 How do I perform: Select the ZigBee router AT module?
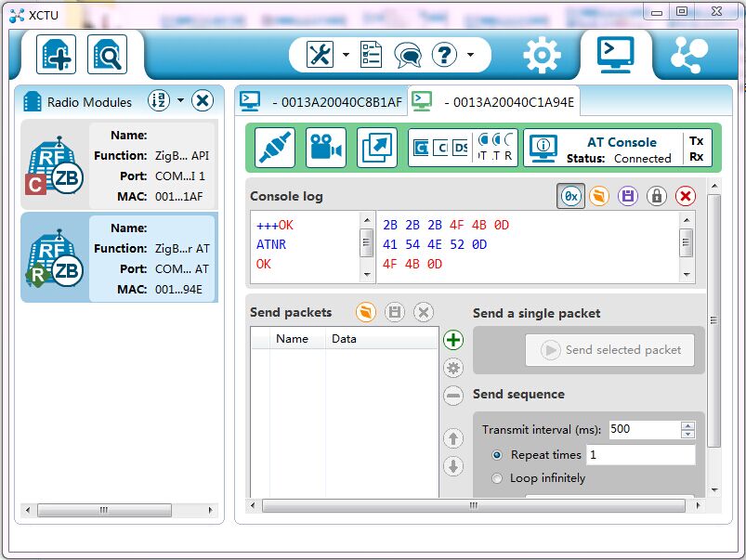pos(119,257)
